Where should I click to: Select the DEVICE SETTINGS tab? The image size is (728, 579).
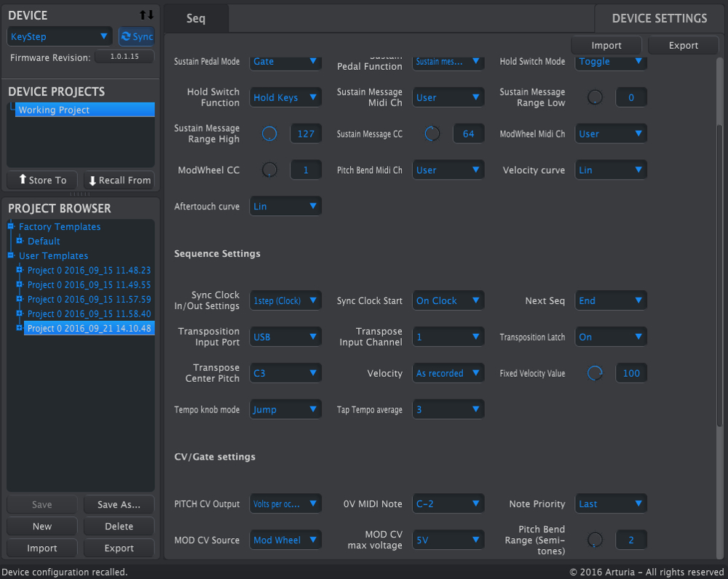pos(659,19)
